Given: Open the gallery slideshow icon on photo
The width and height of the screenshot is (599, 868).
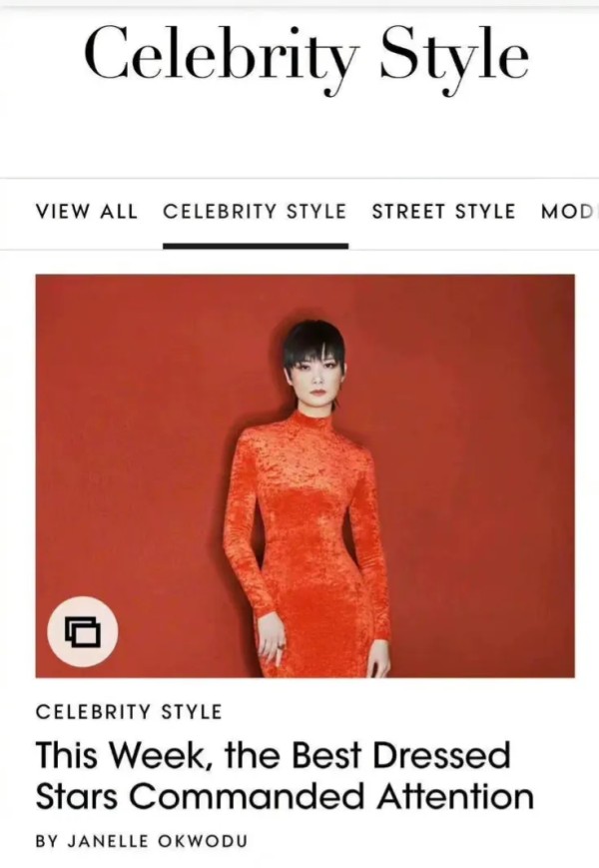Looking at the screenshot, I should pyautogui.click(x=83, y=631).
